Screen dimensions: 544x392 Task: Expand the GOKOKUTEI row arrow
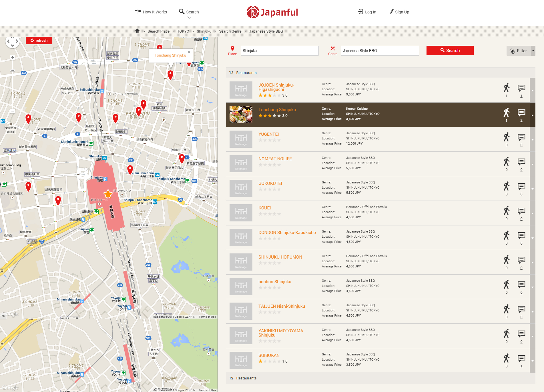[x=533, y=189]
